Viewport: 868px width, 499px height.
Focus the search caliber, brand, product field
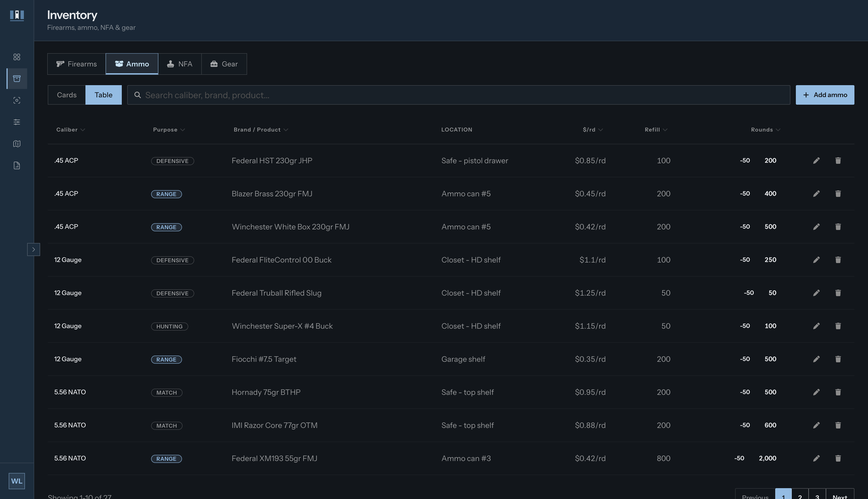458,95
